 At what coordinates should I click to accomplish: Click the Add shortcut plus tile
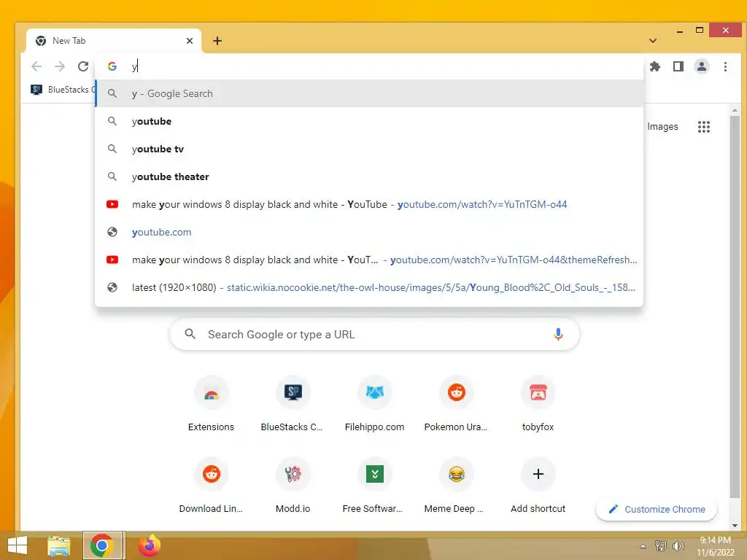tap(538, 486)
